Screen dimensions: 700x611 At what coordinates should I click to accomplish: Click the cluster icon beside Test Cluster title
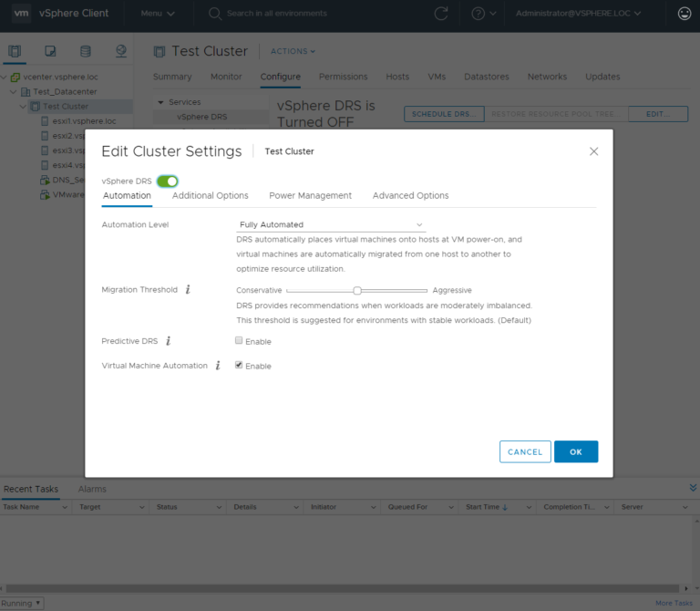[x=160, y=51]
